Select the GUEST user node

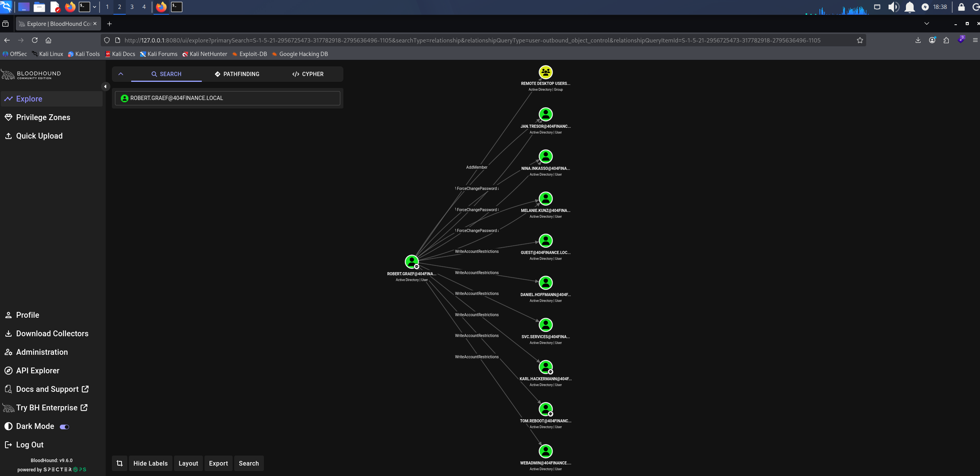[546, 241]
